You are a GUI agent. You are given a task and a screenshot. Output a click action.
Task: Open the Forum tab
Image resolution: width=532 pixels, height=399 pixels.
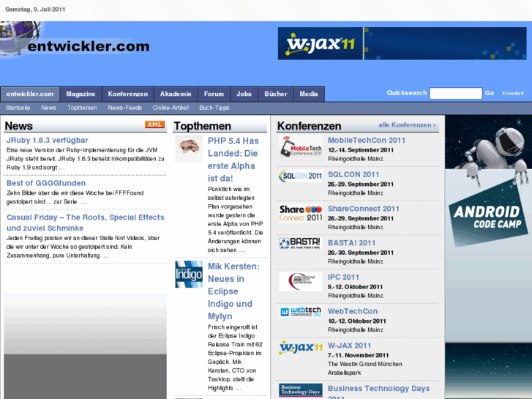pos(214,94)
